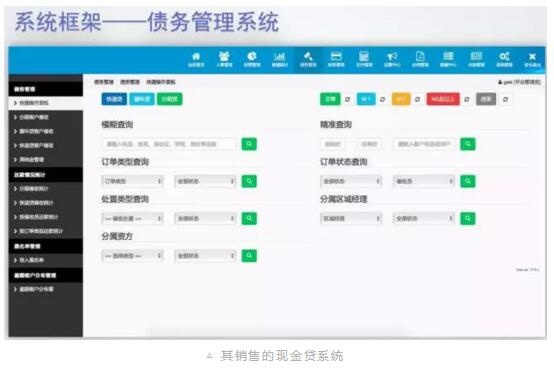Click the cyan button next to dark blue button

click(x=142, y=99)
